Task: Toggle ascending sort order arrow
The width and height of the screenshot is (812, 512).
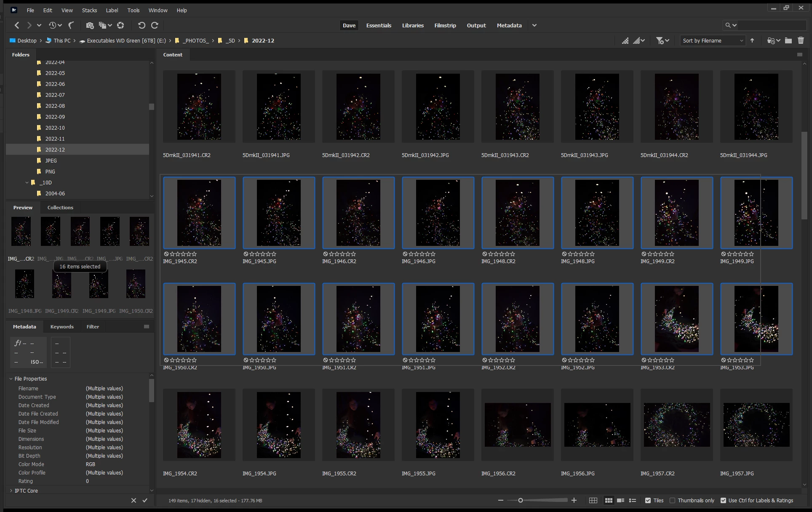Action: click(x=752, y=40)
